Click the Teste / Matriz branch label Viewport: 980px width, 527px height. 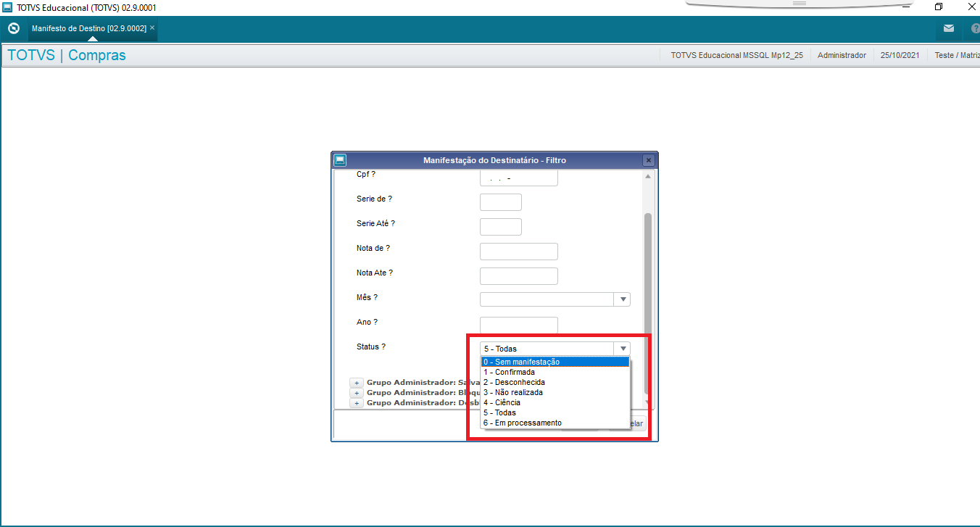[x=957, y=55]
